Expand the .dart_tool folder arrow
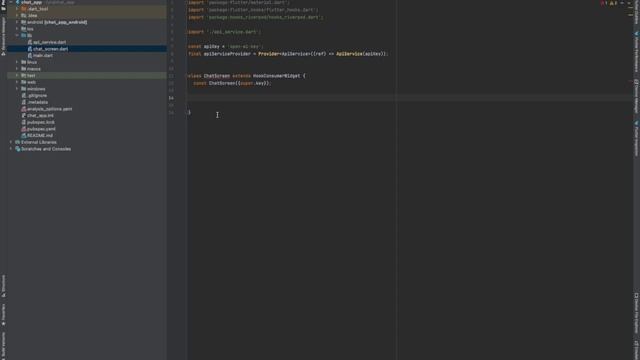 pos(17,9)
